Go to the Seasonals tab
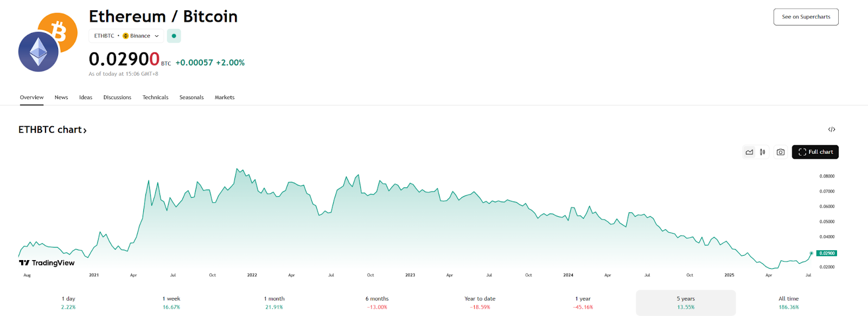 (192, 98)
